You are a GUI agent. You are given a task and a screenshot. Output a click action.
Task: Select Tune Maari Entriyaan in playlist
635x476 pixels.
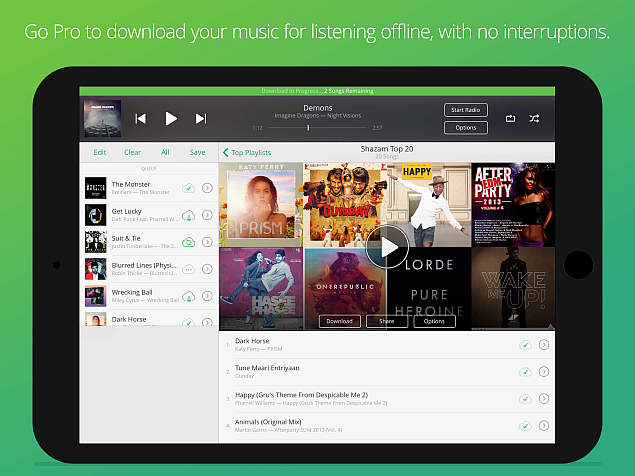(x=387, y=372)
